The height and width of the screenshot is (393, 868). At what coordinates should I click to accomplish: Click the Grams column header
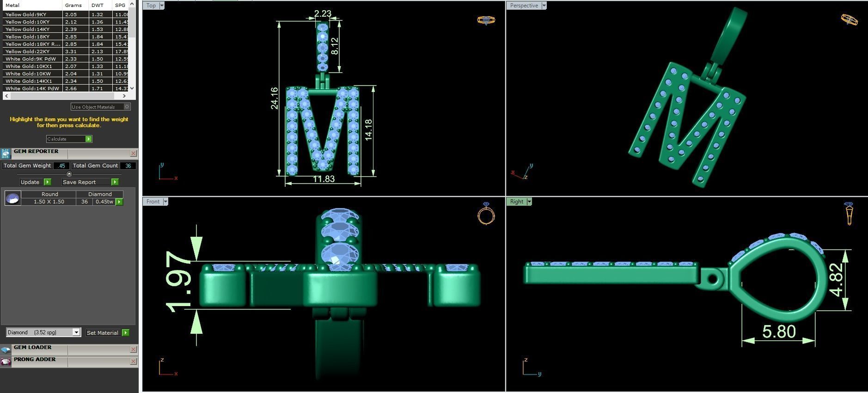(76, 5)
